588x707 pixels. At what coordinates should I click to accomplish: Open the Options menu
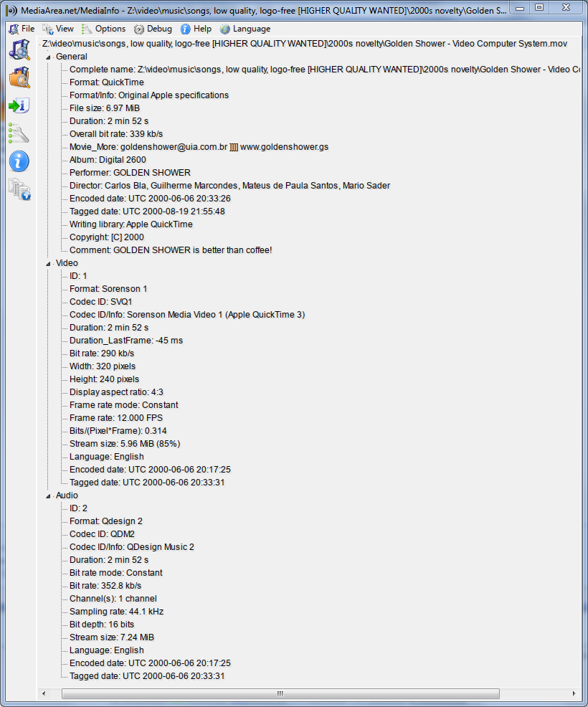103,29
